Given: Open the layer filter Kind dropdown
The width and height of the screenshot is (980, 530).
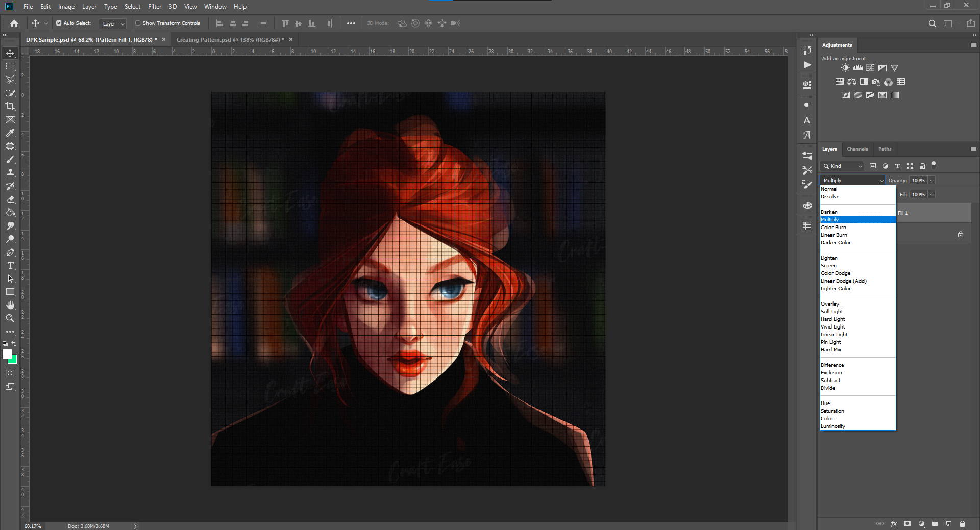Looking at the screenshot, I should click(x=842, y=166).
